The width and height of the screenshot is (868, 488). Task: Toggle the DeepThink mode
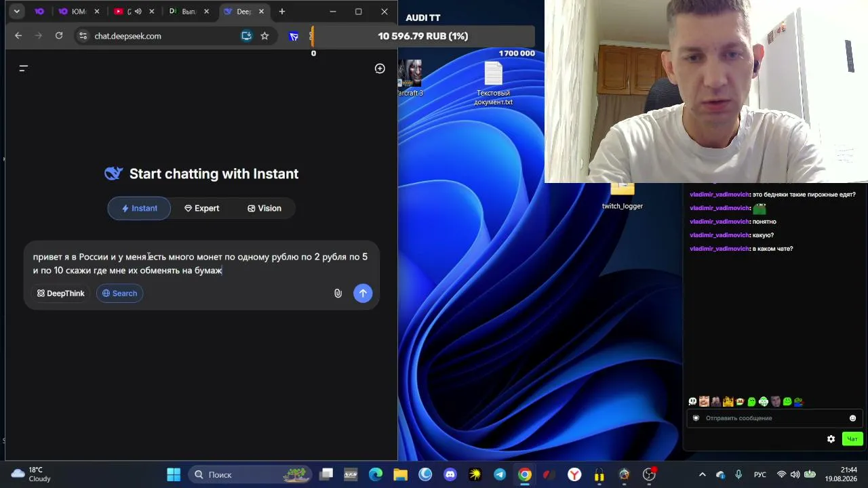pos(61,293)
